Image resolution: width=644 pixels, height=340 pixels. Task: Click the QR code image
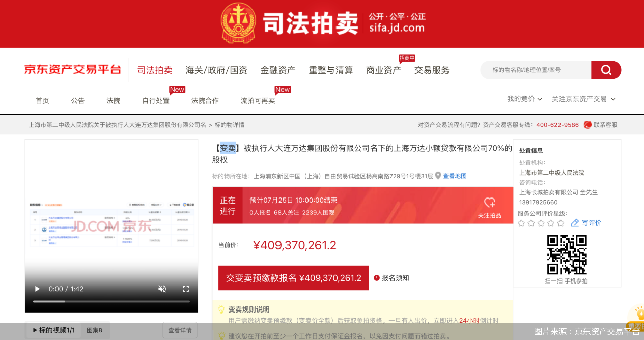click(567, 254)
